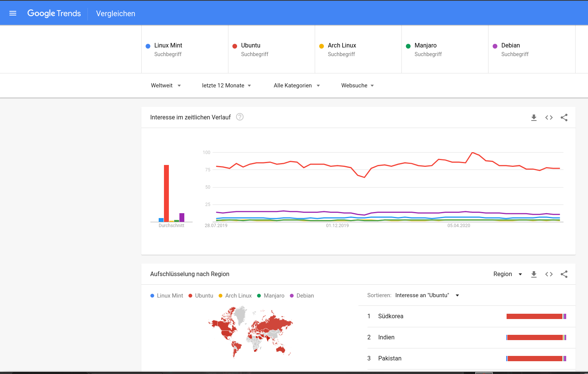This screenshot has height=374, width=588.
Task: Share the interest over time chart
Action: (564, 118)
